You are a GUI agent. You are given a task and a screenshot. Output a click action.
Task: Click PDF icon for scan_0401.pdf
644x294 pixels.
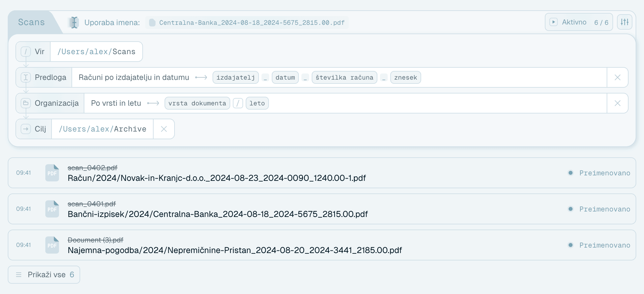tap(52, 209)
